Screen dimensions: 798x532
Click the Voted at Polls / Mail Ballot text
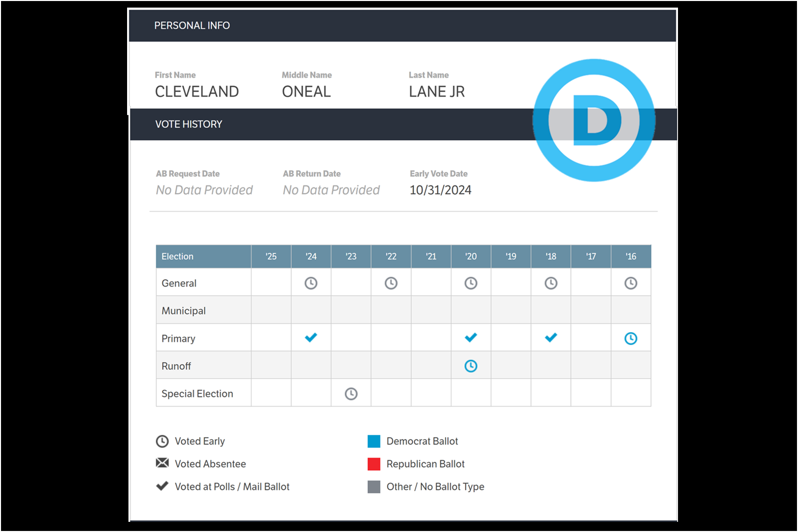click(x=232, y=487)
